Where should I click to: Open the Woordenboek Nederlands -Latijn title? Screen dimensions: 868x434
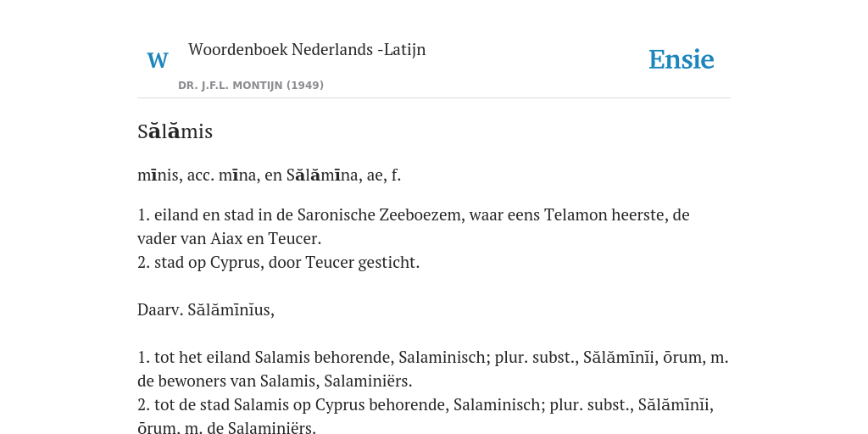[307, 49]
